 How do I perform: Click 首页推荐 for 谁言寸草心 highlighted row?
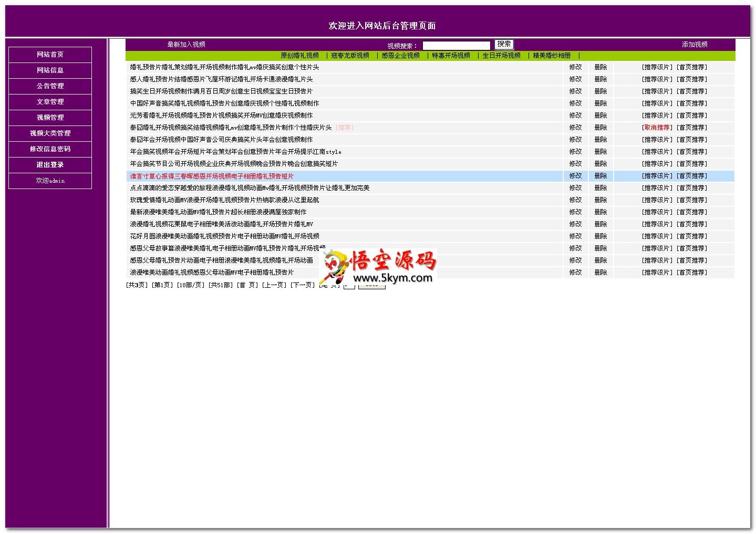[x=692, y=176]
